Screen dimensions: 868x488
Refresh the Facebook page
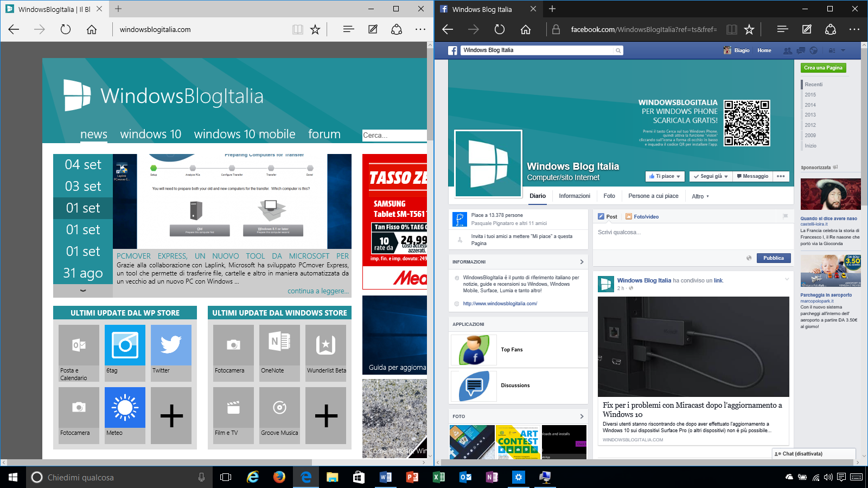(500, 29)
